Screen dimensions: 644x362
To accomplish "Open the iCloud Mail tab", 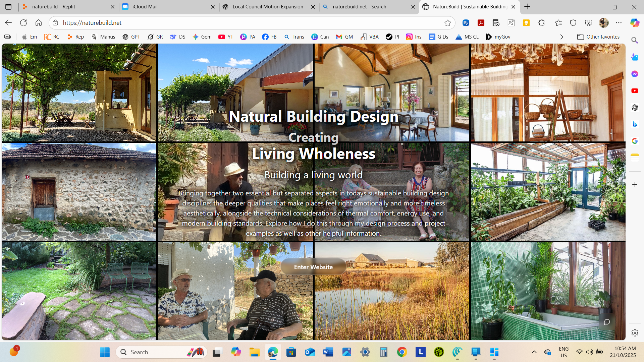I will coord(169,7).
